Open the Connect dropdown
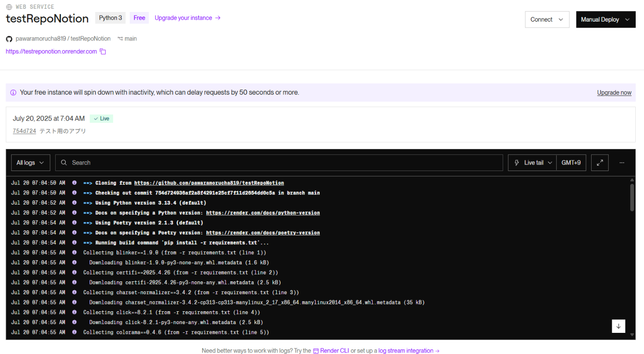Screen dimensions: 644x354 tap(547, 19)
